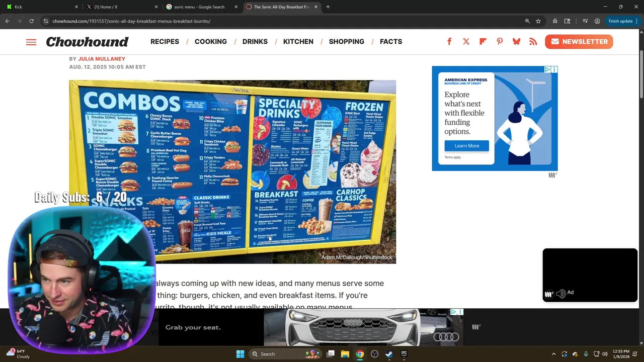Viewport: 644px width, 362px height.
Task: Click the page search extension icon
Action: 567,21
